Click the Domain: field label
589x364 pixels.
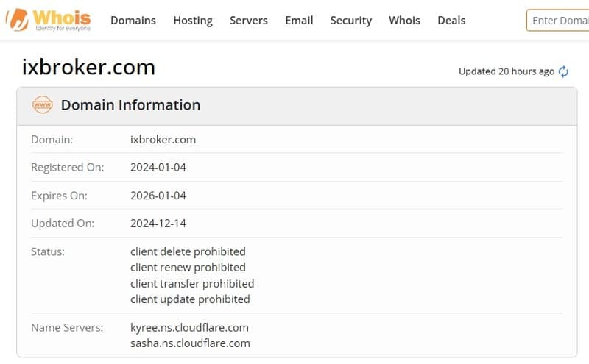pyautogui.click(x=52, y=140)
